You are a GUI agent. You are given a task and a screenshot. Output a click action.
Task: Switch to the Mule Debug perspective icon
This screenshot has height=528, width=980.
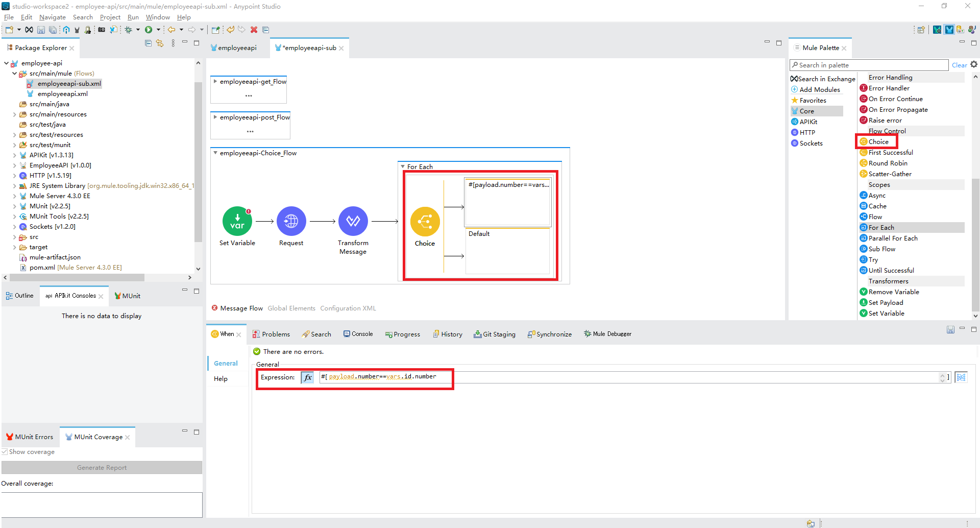pyautogui.click(x=937, y=30)
